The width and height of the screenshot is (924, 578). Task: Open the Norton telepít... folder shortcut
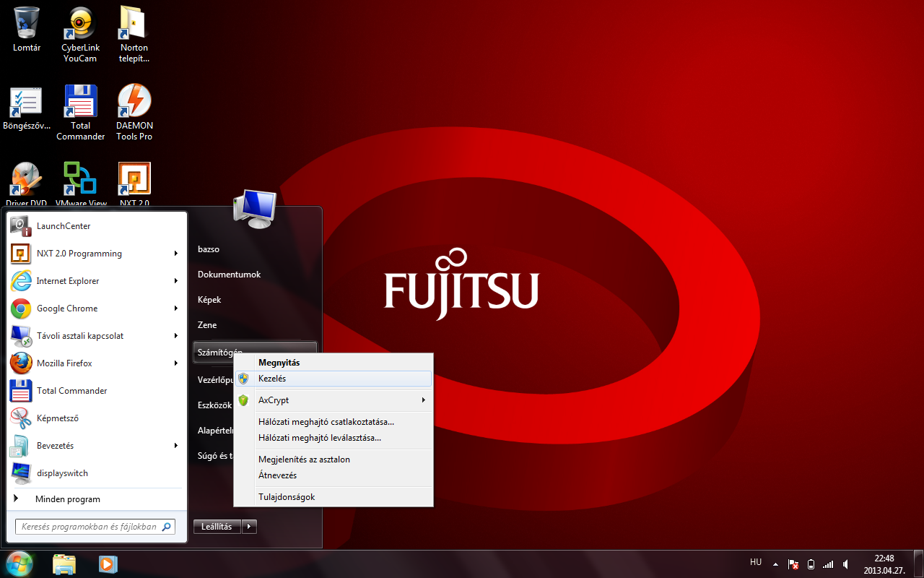pyautogui.click(x=134, y=35)
